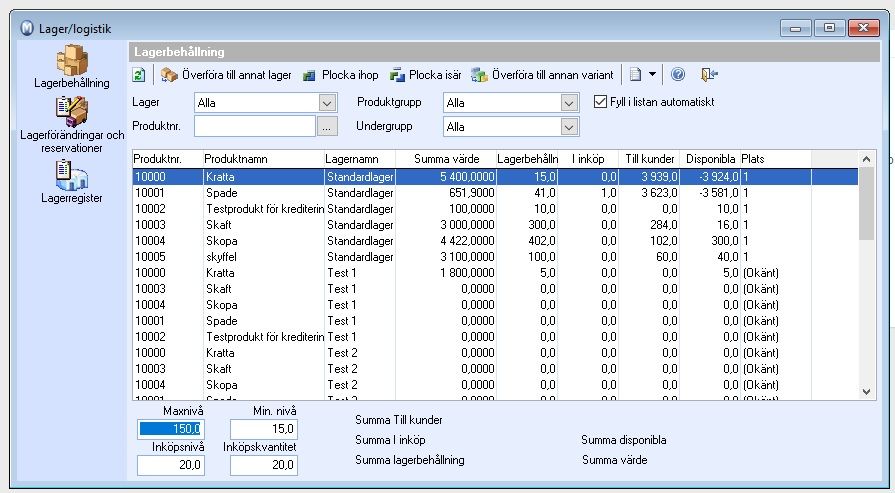Open the Lagerregister sidebar icon

[x=72, y=183]
